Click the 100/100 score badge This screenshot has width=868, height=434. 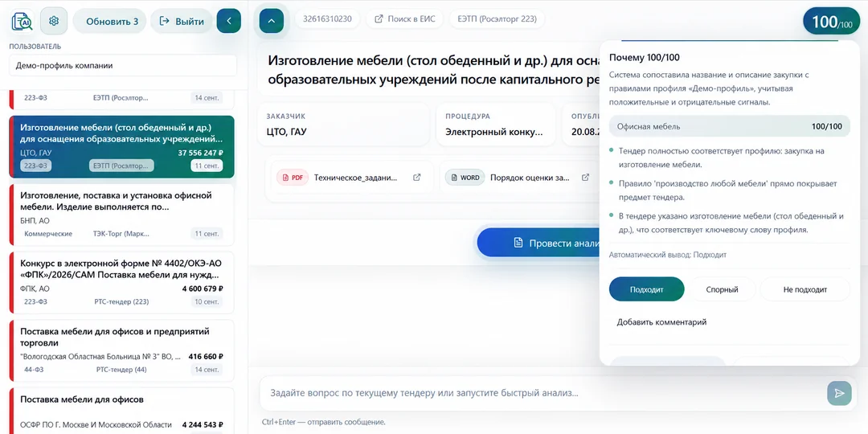point(832,22)
